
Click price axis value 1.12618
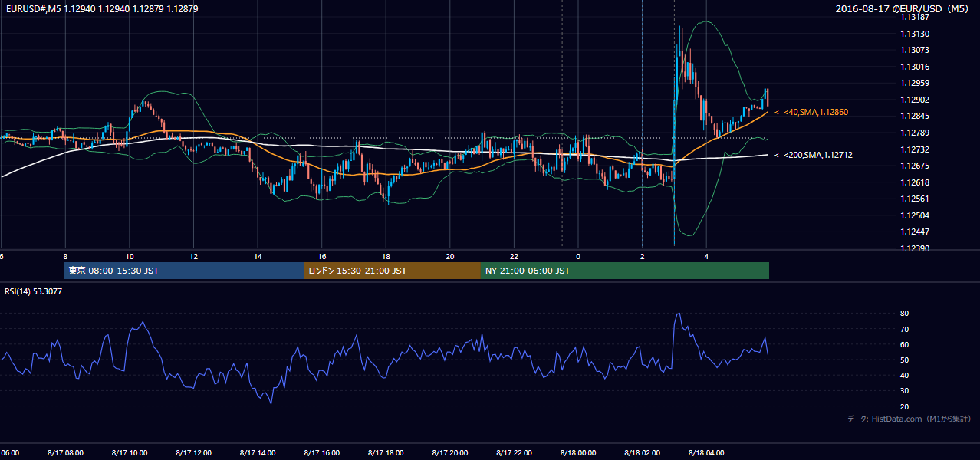tap(915, 182)
